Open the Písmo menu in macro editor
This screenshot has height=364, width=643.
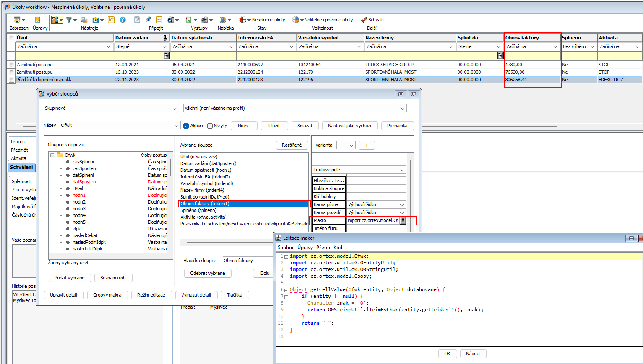[323, 248]
